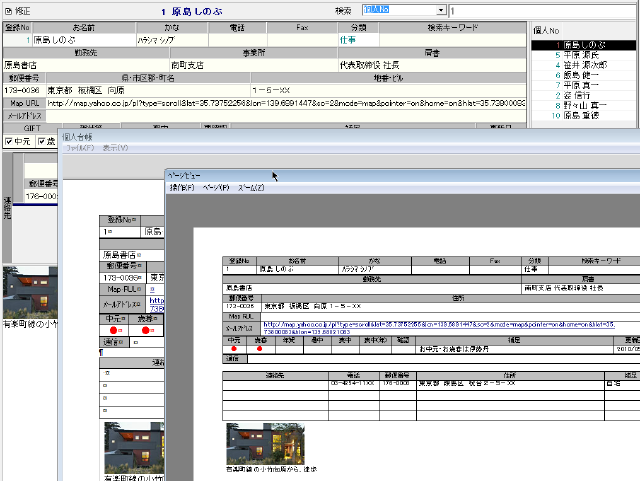Click the house photo in the page preview
The width and height of the screenshot is (640, 481).
click(x=265, y=444)
